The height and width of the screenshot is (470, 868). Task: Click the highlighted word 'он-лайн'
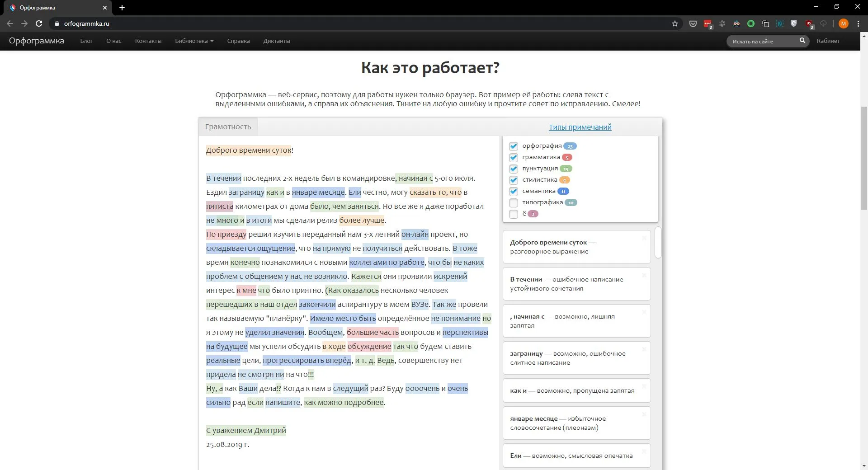pyautogui.click(x=415, y=234)
